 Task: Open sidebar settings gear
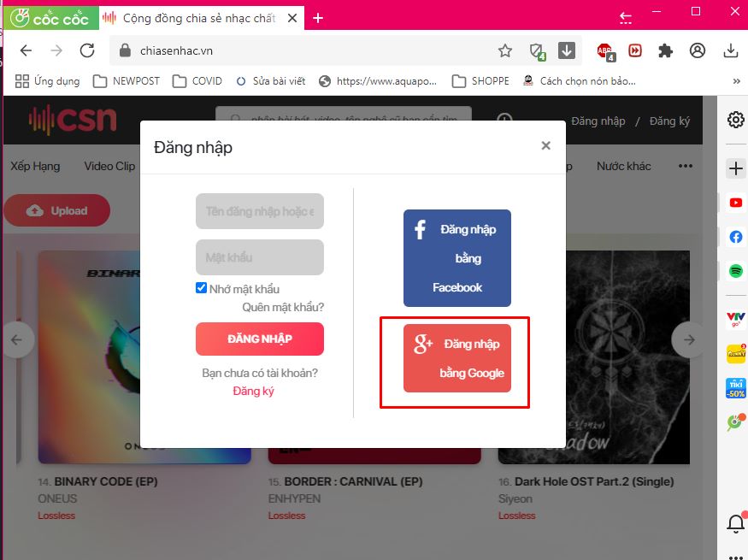pyautogui.click(x=735, y=119)
